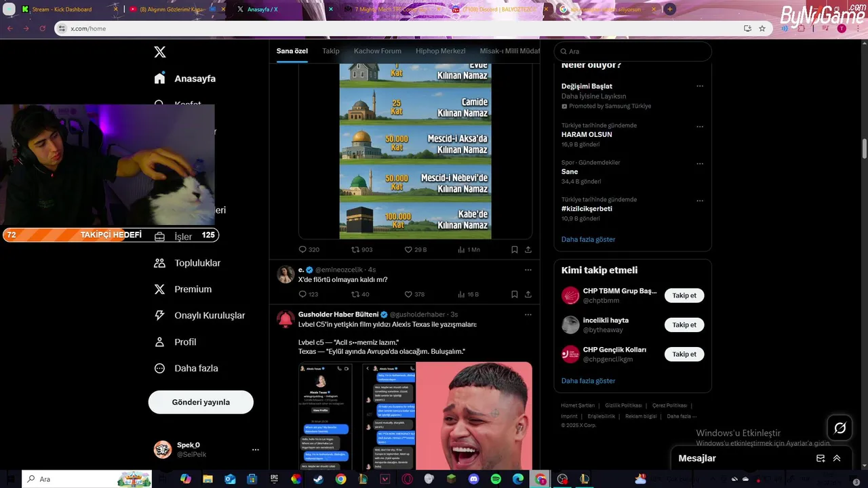The image size is (868, 488).
Task: Open Steam from the taskbar
Action: [x=318, y=479]
